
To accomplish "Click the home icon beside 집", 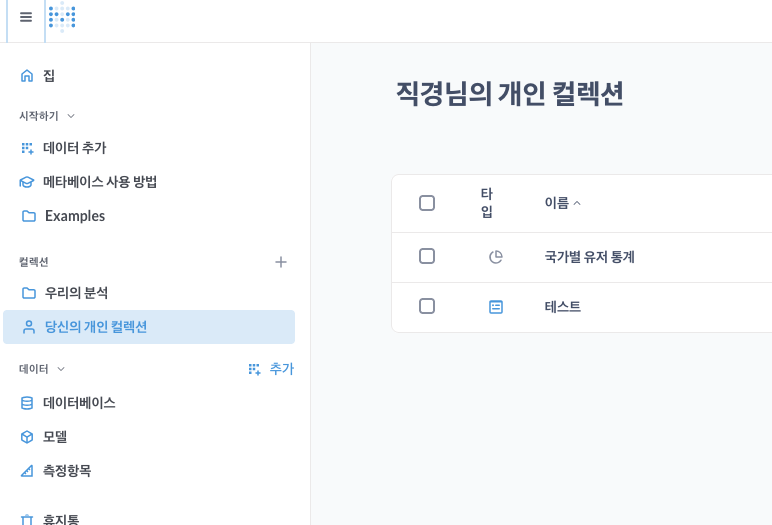I will click(27, 76).
